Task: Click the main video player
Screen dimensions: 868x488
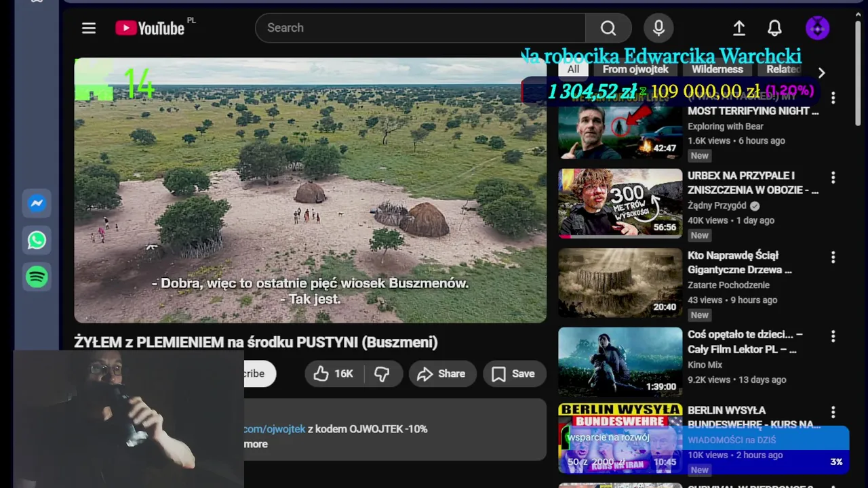Action: (311, 190)
